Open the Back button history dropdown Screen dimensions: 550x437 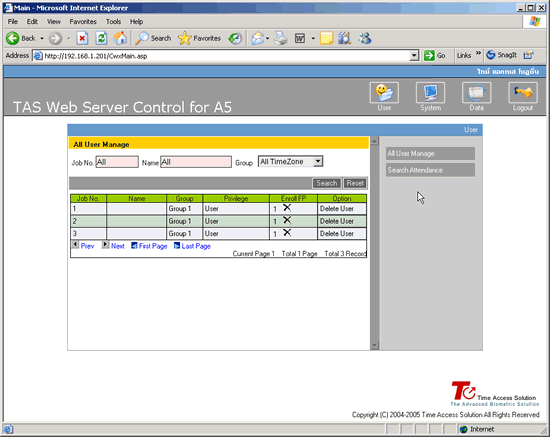pos(42,38)
